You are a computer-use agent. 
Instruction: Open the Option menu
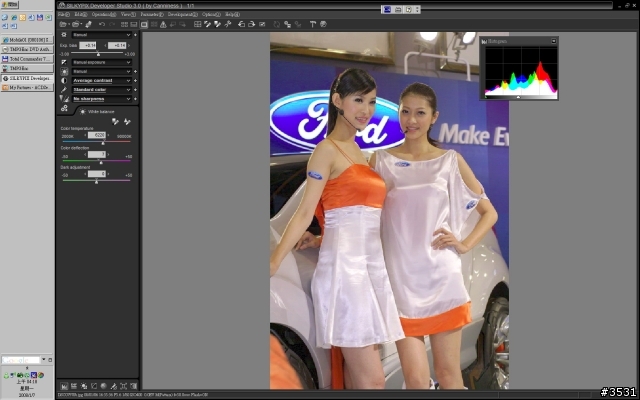[211, 14]
